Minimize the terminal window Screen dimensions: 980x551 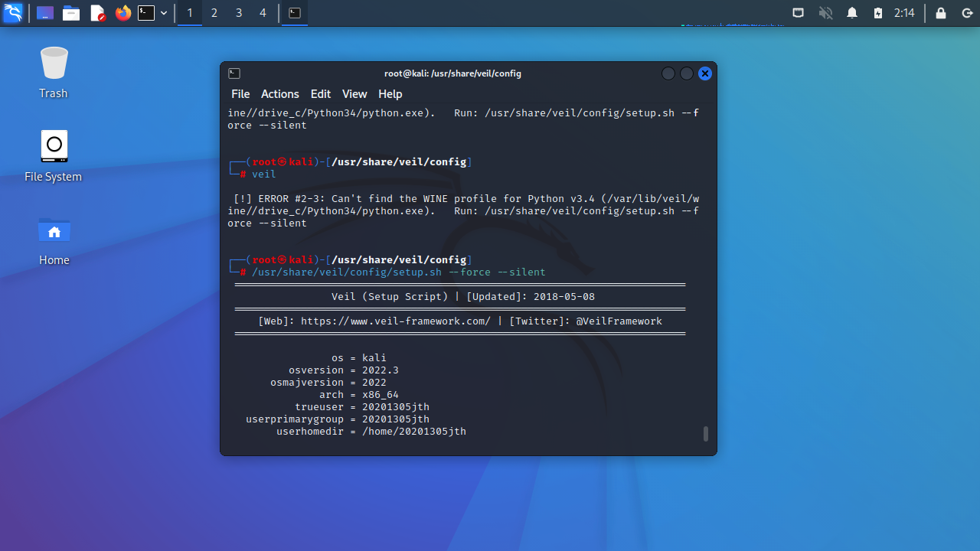pos(668,73)
